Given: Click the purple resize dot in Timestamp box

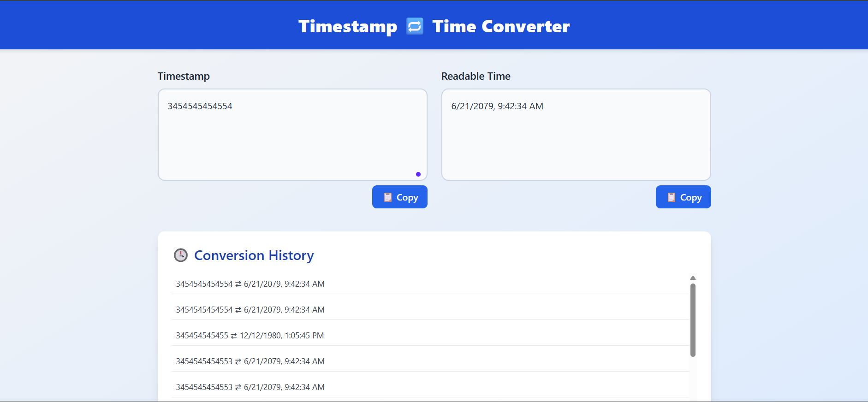Looking at the screenshot, I should pos(418,174).
